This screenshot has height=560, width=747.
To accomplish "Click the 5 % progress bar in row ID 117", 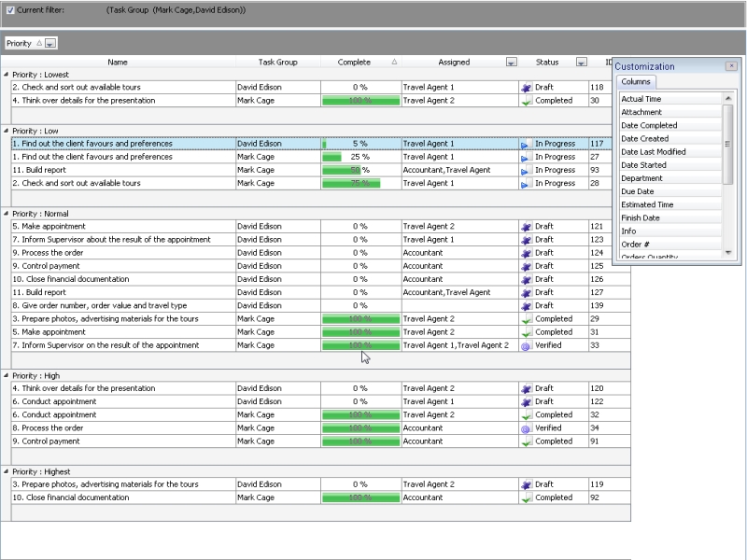I will (361, 144).
